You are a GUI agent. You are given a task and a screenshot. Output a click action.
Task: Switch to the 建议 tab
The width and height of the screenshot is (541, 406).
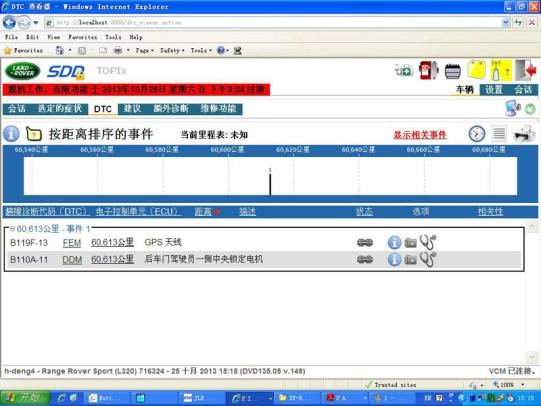pos(132,109)
